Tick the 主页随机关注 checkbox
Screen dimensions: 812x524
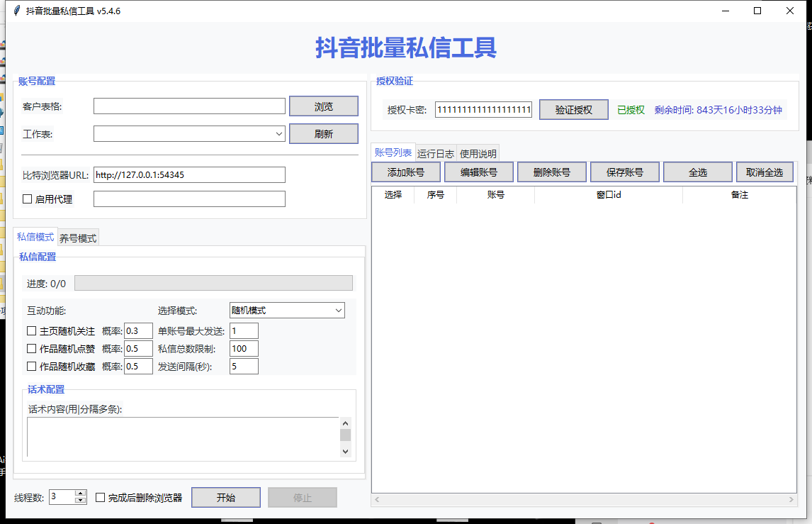[32, 330]
